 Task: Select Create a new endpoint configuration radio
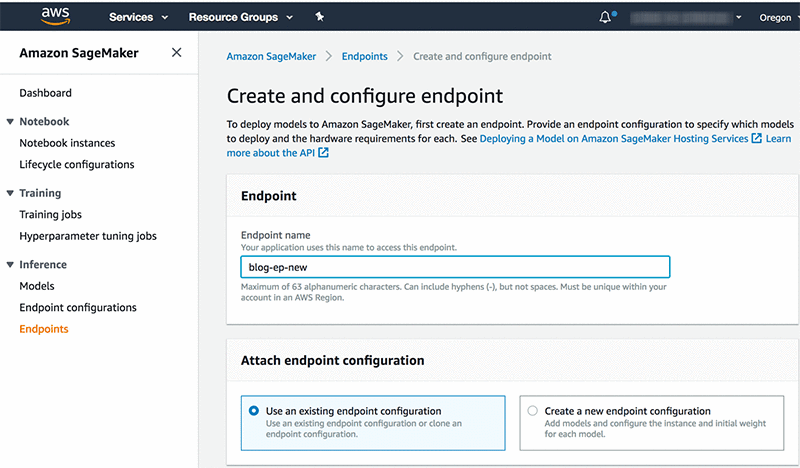click(532, 411)
